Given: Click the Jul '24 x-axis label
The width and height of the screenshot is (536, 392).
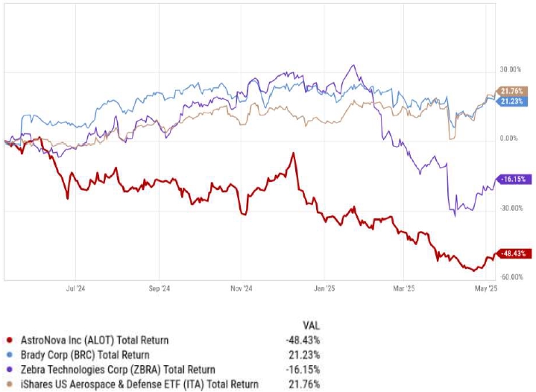Looking at the screenshot, I should [x=77, y=286].
